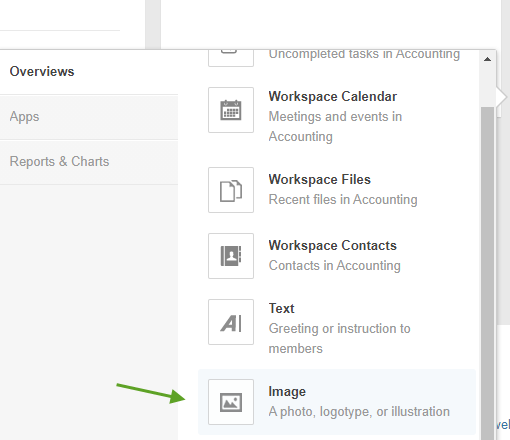Click the Image widget picture icon
Screen dimensions: 510x440
(231, 402)
